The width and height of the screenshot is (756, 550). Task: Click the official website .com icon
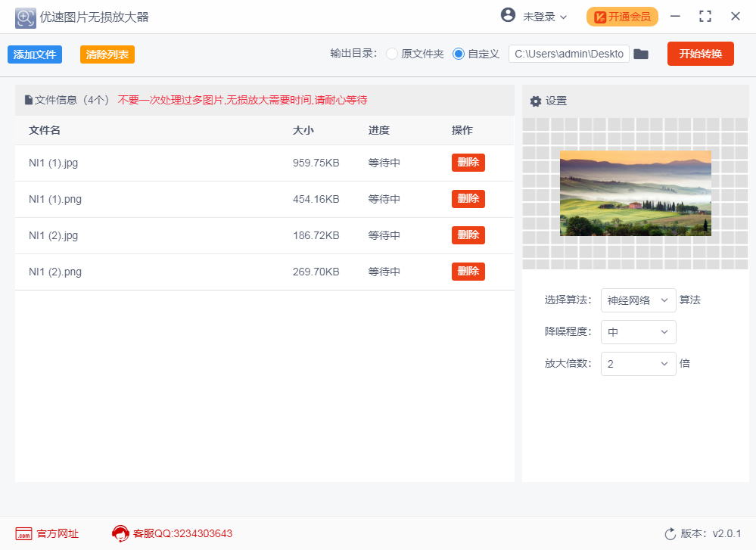coord(23,533)
